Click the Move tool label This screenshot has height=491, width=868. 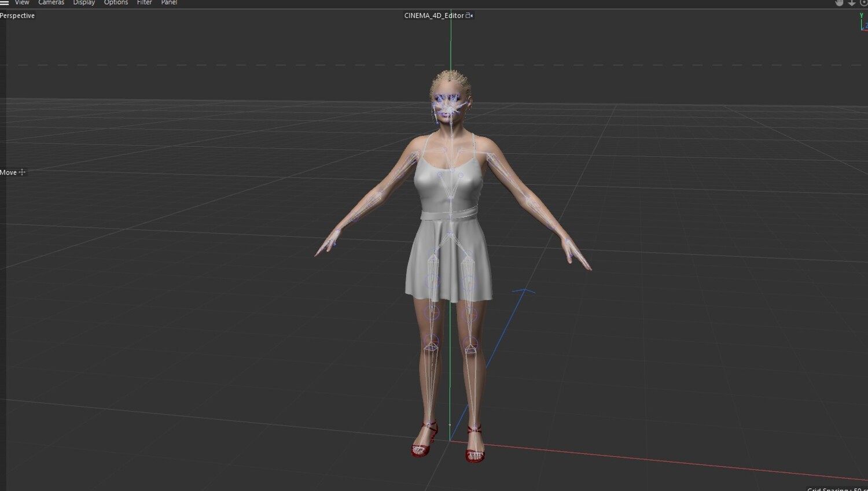click(8, 172)
